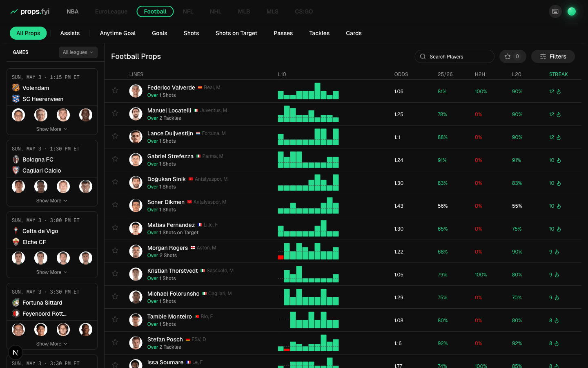Open Matias Fernandez's player avatar

point(136,229)
